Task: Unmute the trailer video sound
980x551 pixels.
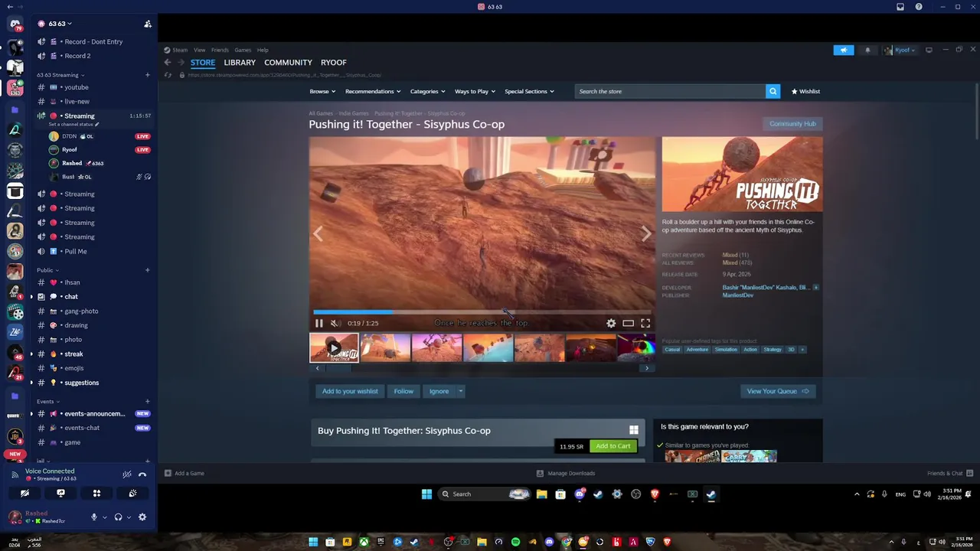Action: tap(335, 323)
